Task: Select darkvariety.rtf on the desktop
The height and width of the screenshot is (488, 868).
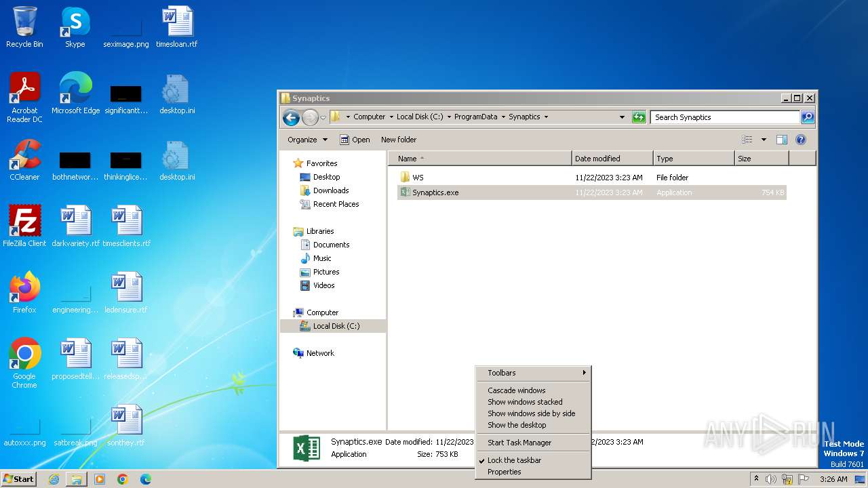Action: 75,226
